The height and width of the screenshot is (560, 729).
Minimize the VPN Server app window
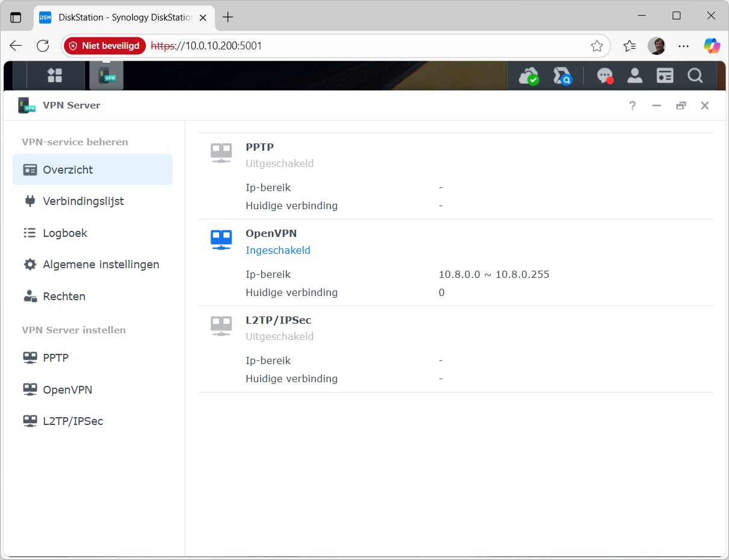(657, 105)
